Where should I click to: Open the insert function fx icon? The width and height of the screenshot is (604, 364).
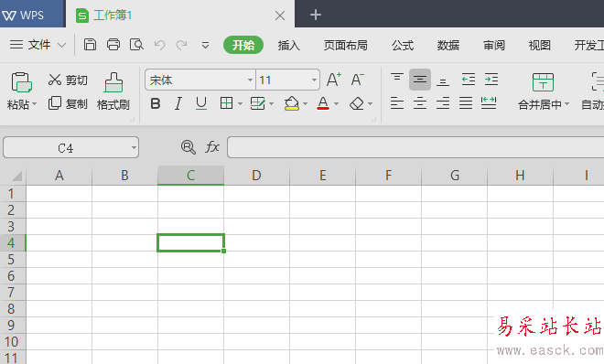tap(212, 147)
